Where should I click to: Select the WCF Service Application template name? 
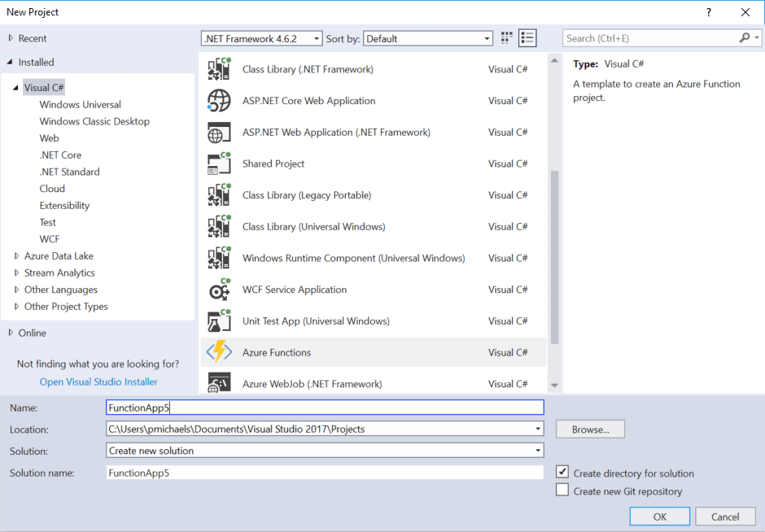pos(295,290)
